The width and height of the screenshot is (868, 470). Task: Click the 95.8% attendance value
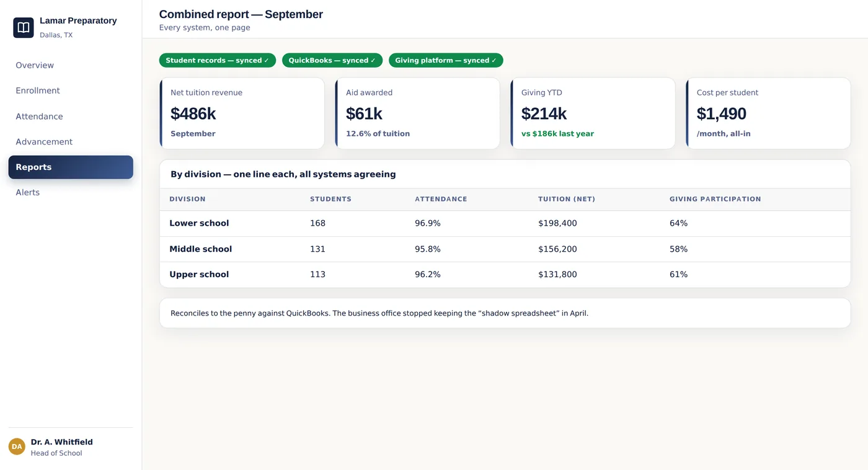(428, 249)
